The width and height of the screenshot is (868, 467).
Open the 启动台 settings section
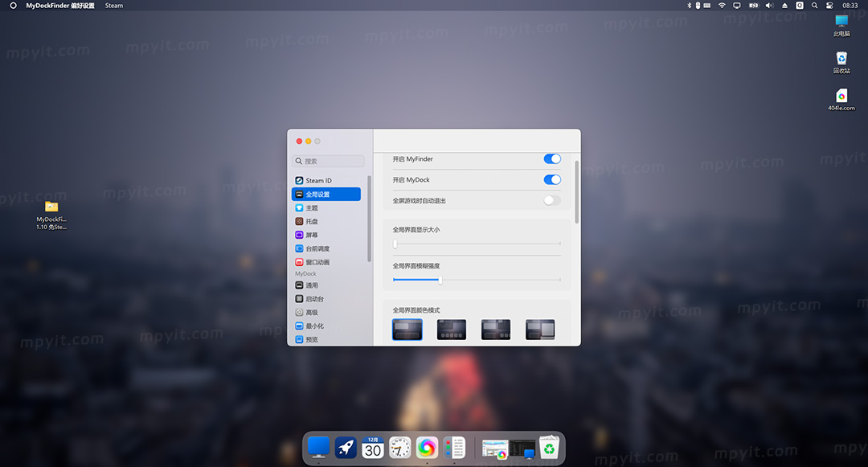[x=326, y=299]
